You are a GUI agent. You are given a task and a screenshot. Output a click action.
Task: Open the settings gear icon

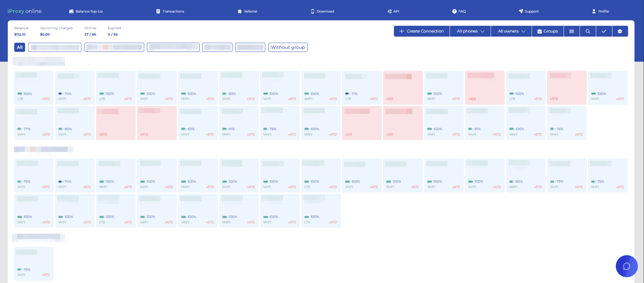(x=620, y=31)
